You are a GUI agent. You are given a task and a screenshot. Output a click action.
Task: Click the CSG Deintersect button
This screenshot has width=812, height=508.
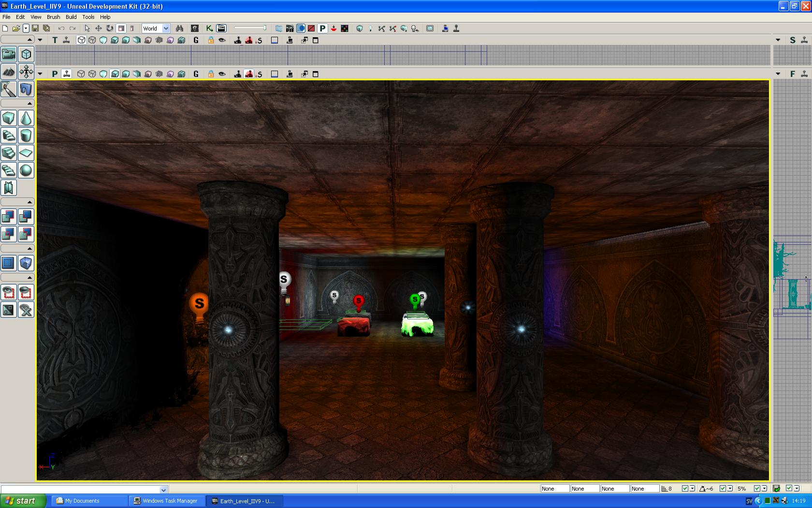tap(26, 234)
